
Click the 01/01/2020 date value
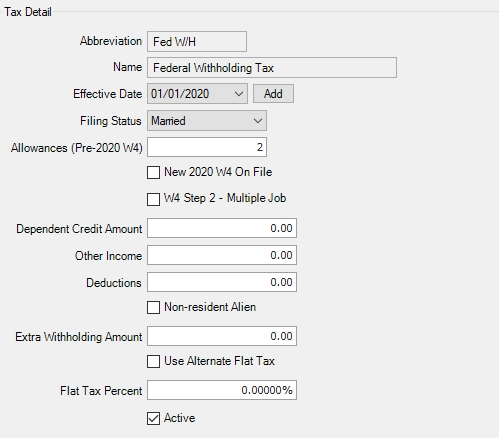pyautogui.click(x=180, y=94)
